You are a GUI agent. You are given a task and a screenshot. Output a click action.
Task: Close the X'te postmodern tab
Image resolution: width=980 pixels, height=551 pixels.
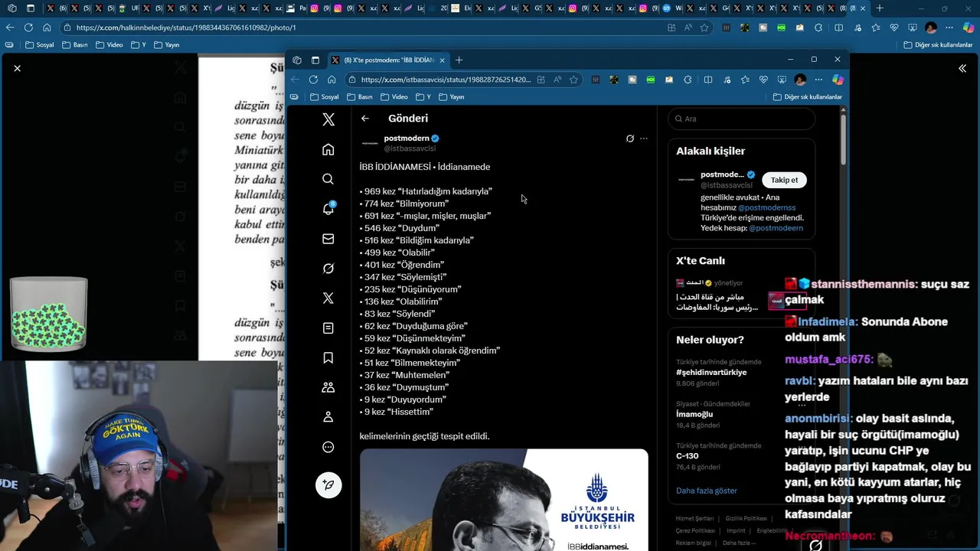pyautogui.click(x=442, y=60)
